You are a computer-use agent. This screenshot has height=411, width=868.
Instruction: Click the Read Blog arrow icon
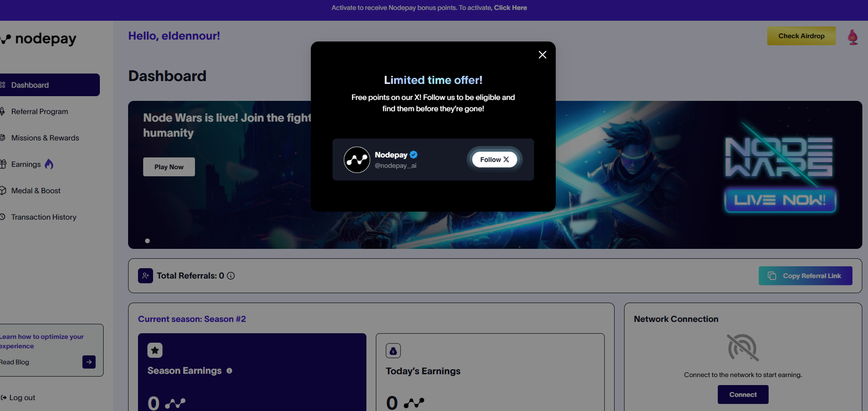[x=89, y=362]
